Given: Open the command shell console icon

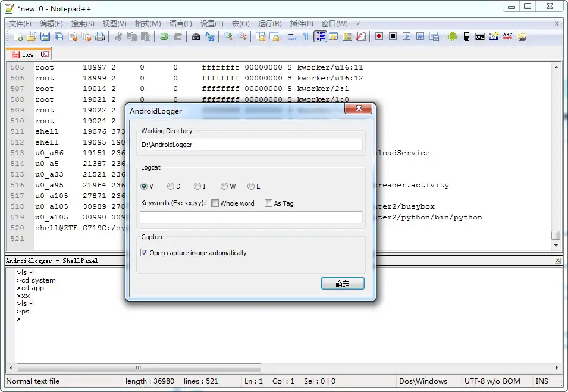Looking at the screenshot, I should [480, 37].
